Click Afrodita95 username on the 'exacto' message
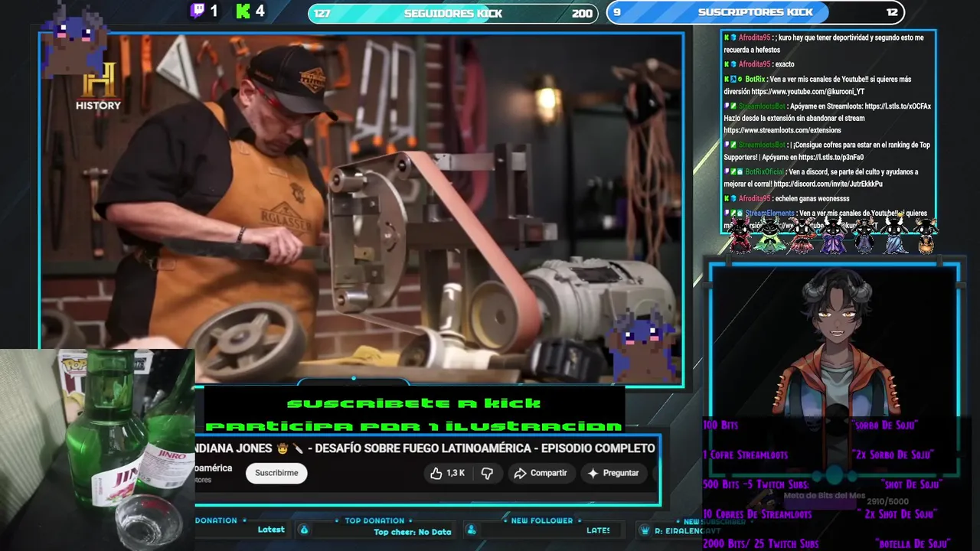The height and width of the screenshot is (551, 980). pyautogui.click(x=754, y=64)
